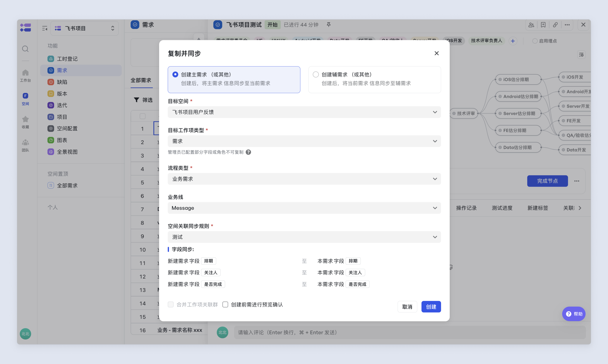Open 迭代 sidebar item

81,105
